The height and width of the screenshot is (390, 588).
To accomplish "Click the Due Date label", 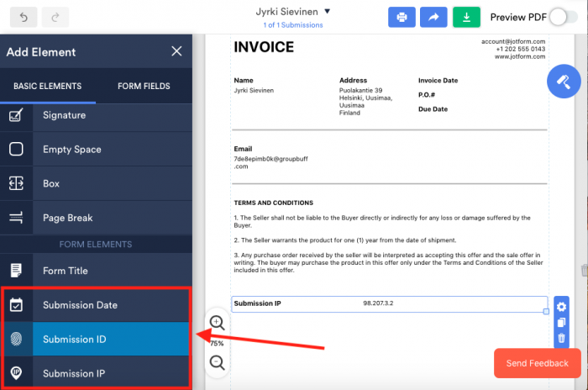I will tap(433, 109).
